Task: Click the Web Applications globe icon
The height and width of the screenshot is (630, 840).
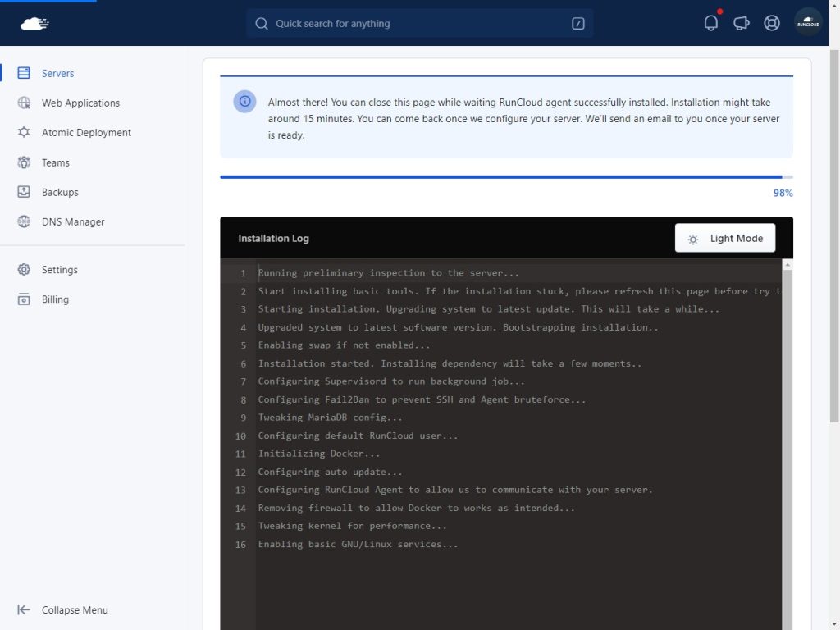Action: [x=24, y=103]
